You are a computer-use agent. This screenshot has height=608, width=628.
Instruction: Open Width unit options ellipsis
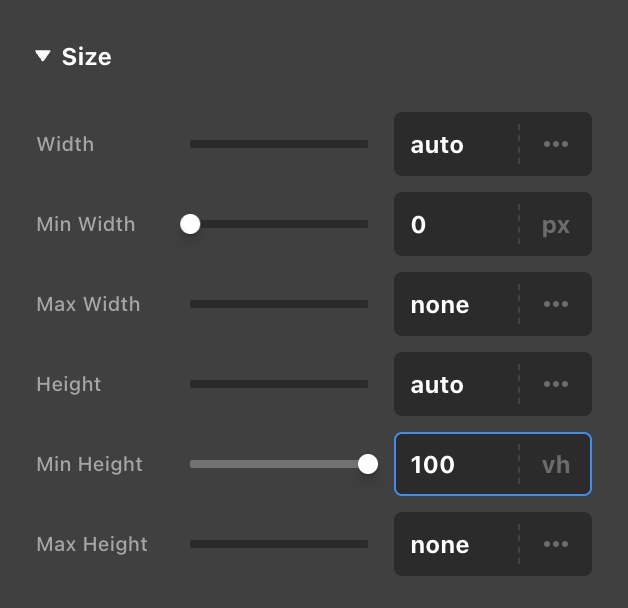(x=555, y=144)
